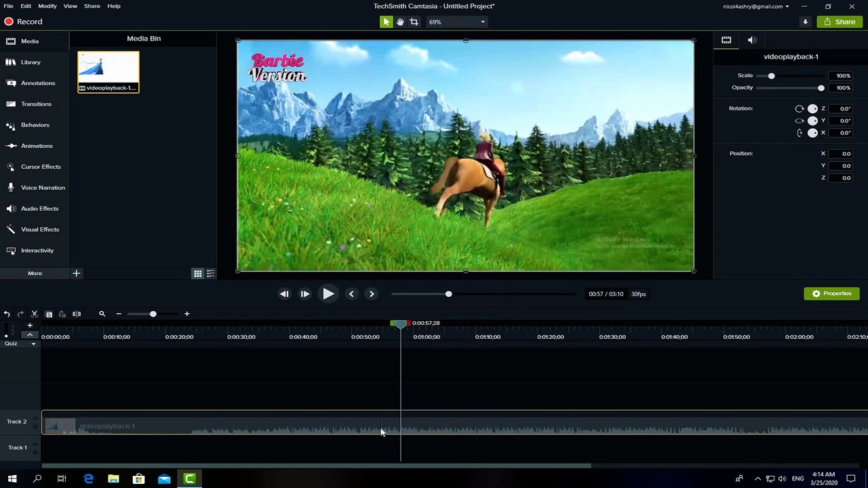Click the timeline zoom magnifier icon
Viewport: 868px width, 488px height.
coord(102,314)
